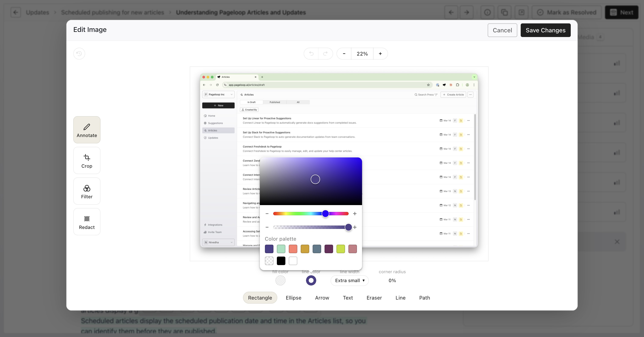This screenshot has width=644, height=337.
Task: Pick the white palette swatch
Action: (x=293, y=261)
